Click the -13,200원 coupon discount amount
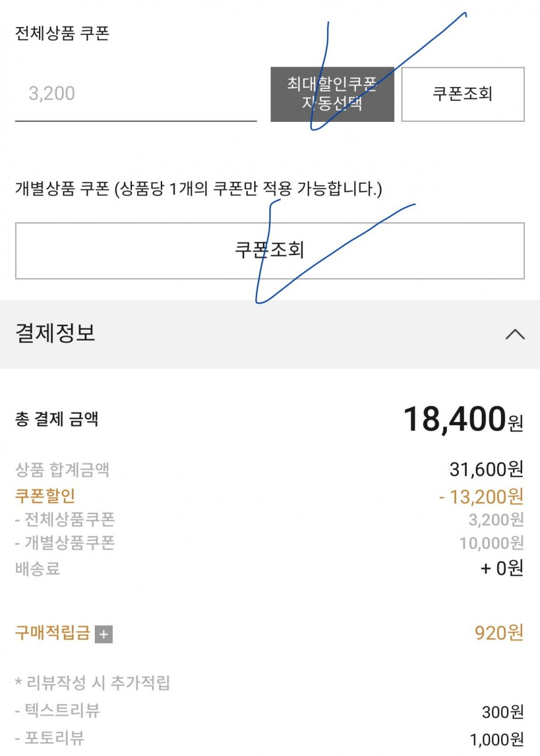The width and height of the screenshot is (540, 756). point(481,497)
